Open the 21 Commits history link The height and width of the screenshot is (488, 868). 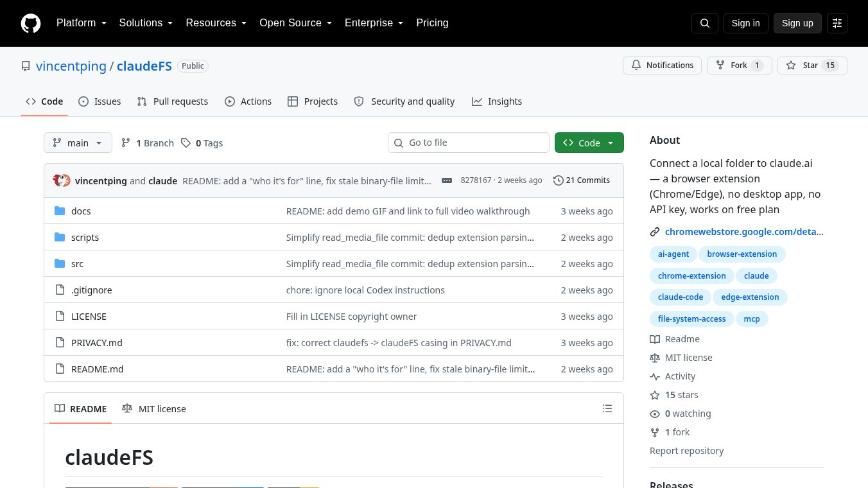click(x=582, y=180)
